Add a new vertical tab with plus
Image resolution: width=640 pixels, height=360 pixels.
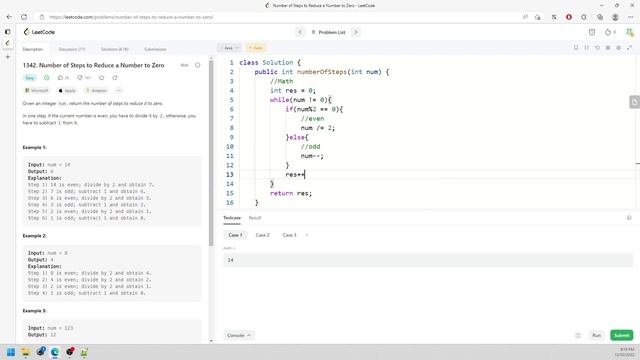tap(8, 57)
